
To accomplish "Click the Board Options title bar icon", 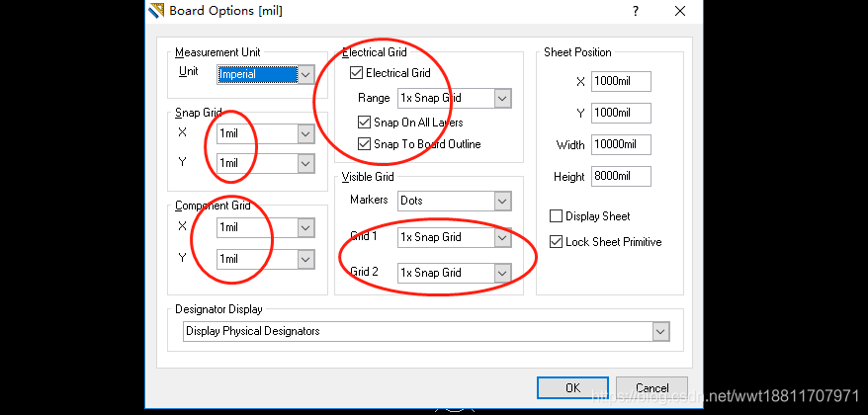I will 156,11.
